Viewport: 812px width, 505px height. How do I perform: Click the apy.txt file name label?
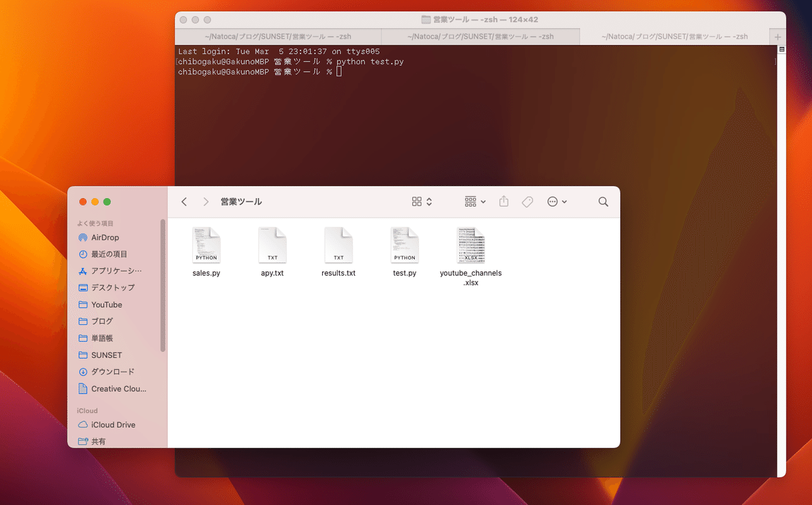[x=273, y=273]
